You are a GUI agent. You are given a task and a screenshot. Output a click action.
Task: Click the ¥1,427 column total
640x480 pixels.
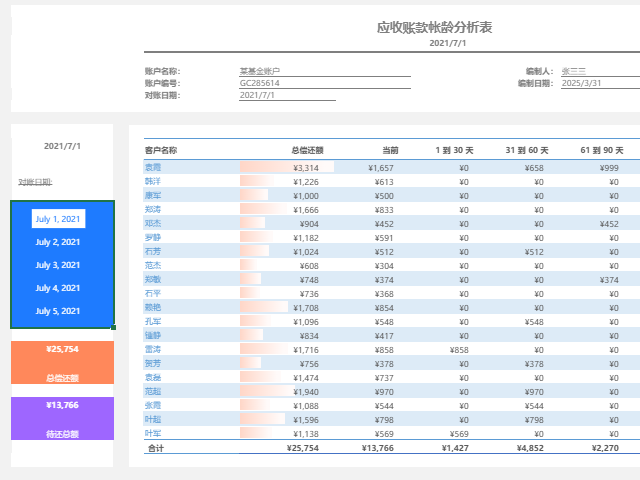click(x=455, y=448)
